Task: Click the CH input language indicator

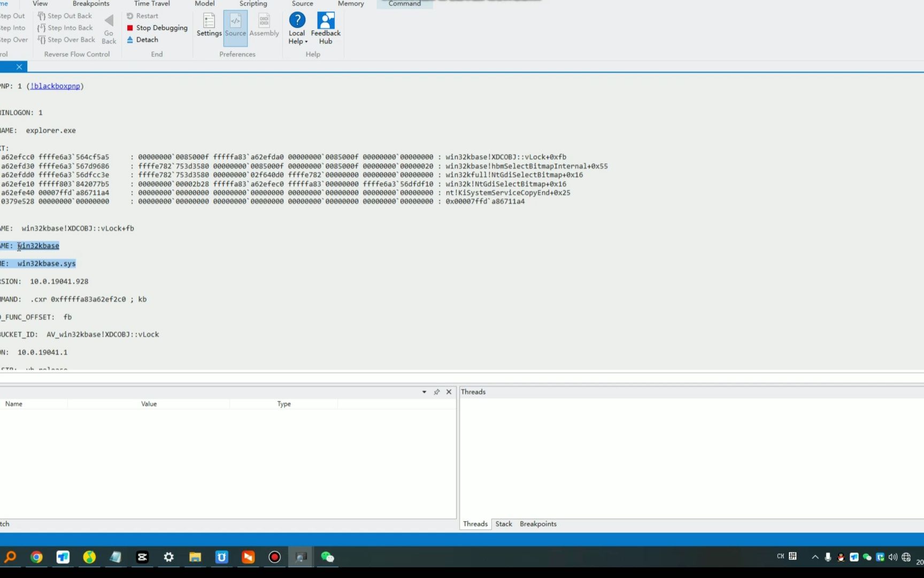Action: [x=781, y=557]
